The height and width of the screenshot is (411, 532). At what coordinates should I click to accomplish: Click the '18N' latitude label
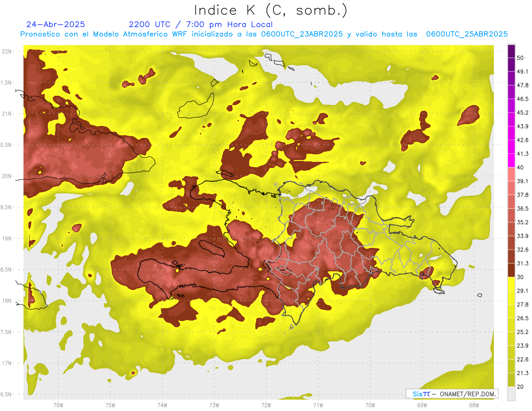(7, 301)
